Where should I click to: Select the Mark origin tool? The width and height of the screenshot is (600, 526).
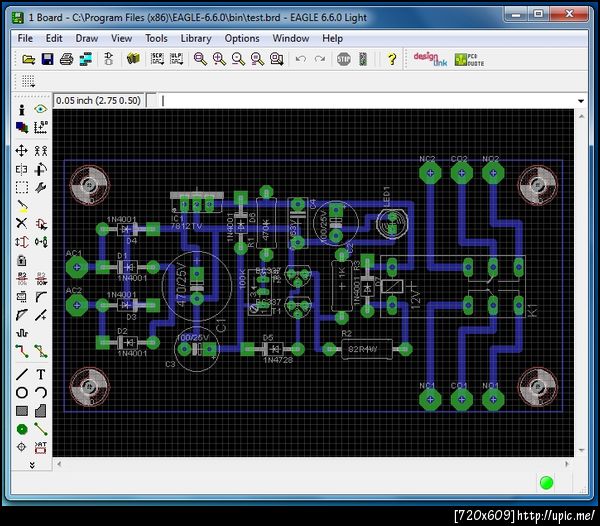coord(41,127)
